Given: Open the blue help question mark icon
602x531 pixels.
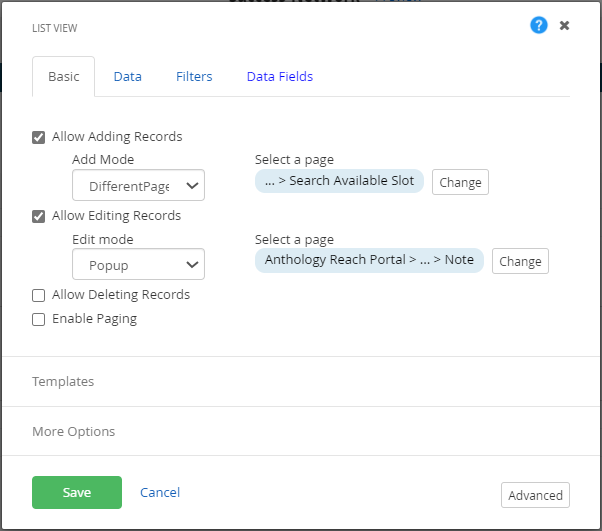Looking at the screenshot, I should click(x=539, y=25).
